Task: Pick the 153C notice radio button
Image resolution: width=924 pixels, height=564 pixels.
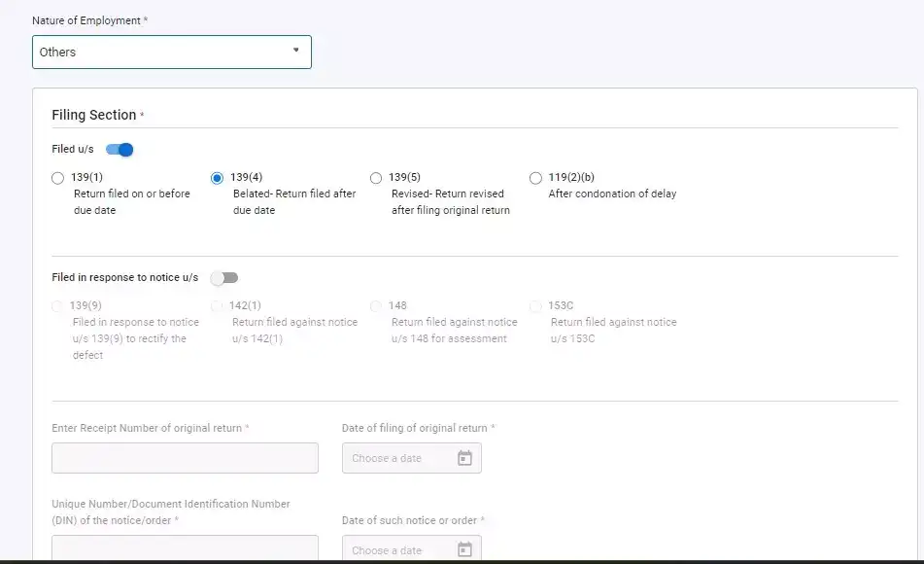Action: tap(535, 306)
